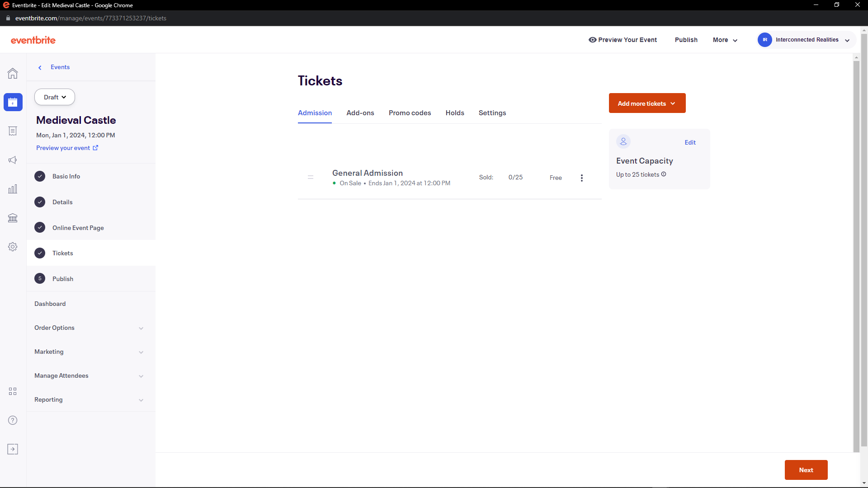Open the Holds tab
The image size is (868, 488).
coord(454,113)
